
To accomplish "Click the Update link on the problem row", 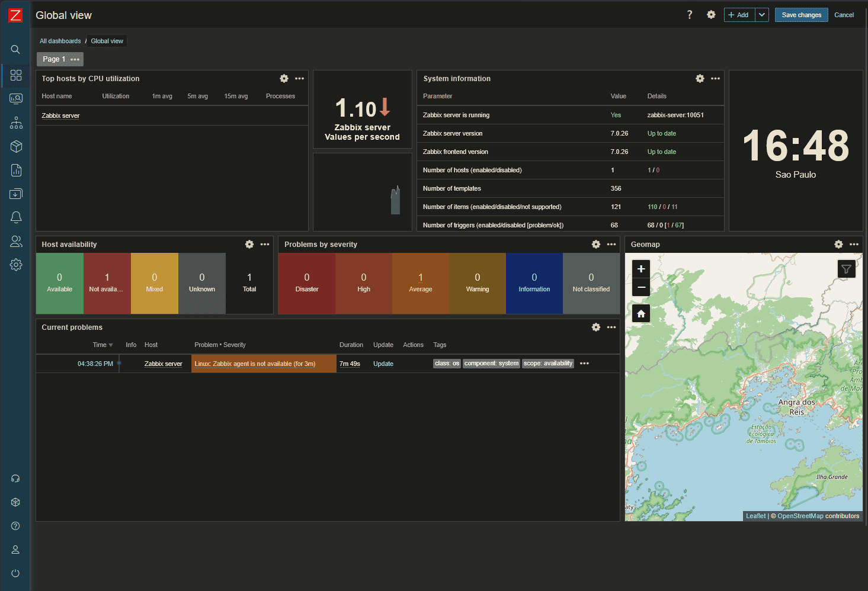I will click(383, 364).
